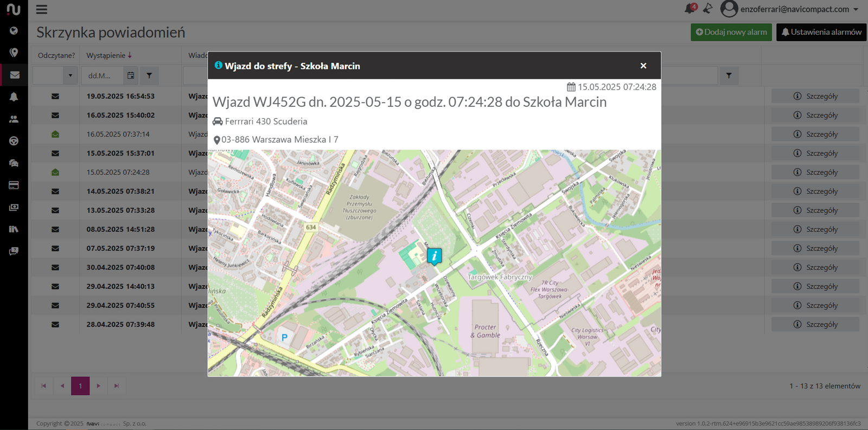The width and height of the screenshot is (868, 430).
Task: Open the credit card icon in sidebar
Action: (14, 185)
